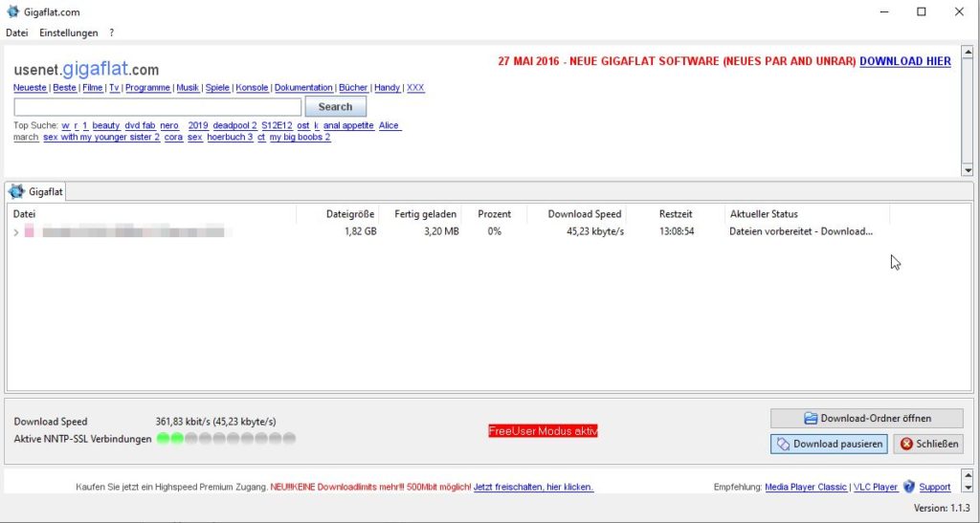Open the Handy category link
980x523 pixels.
387,88
